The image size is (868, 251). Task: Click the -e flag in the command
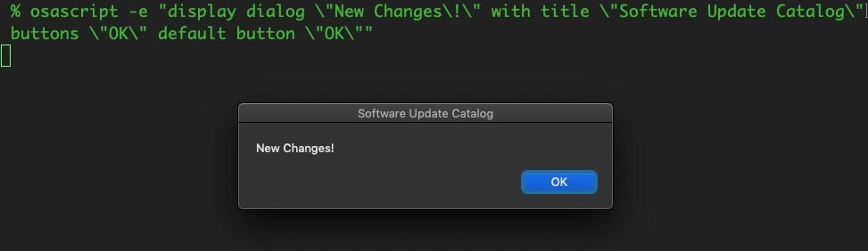click(138, 12)
